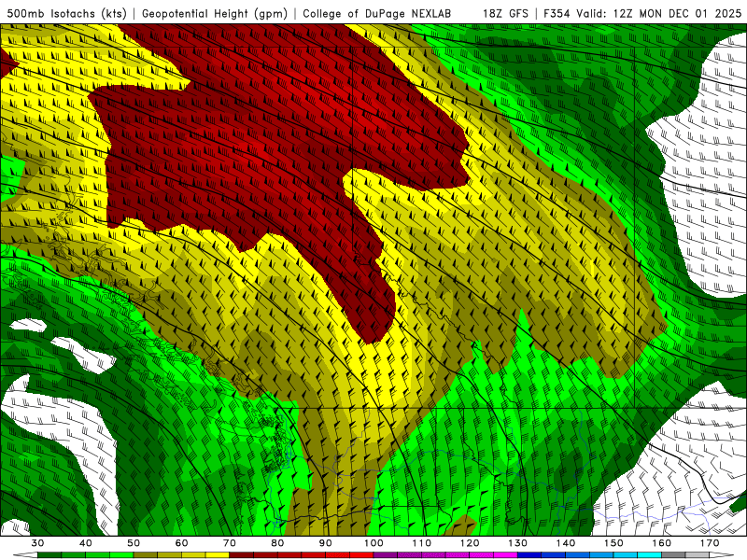The width and height of the screenshot is (747, 560).
Task: Click the 'Geopotential Height (gpm)' header text
Action: [x=215, y=13]
